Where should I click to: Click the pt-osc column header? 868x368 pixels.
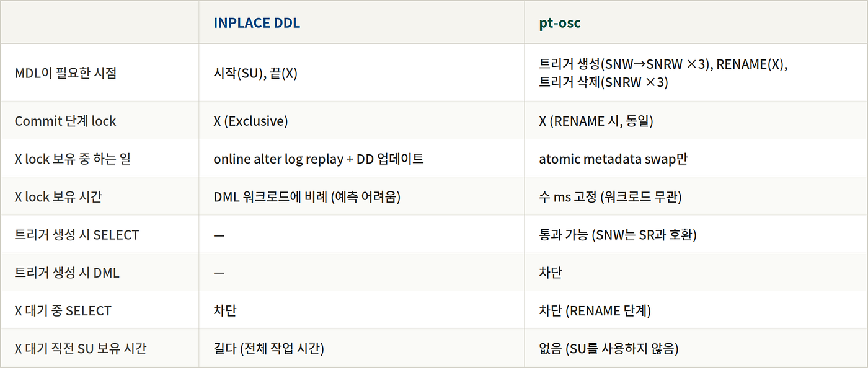(x=560, y=23)
